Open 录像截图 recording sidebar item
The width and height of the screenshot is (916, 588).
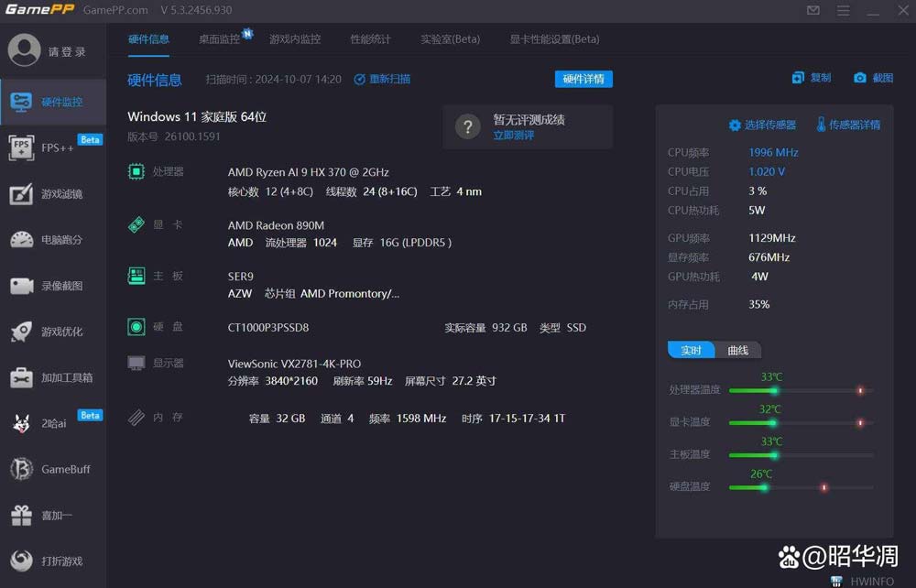coord(53,286)
